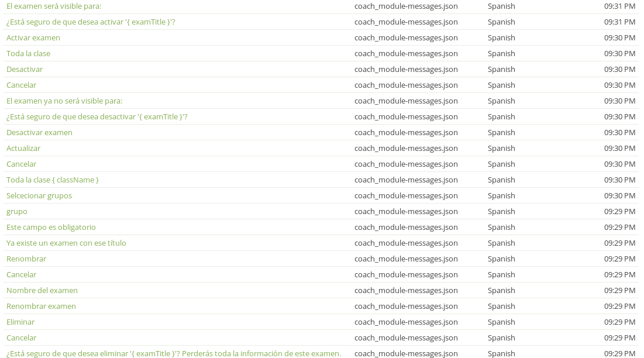Open the 'grupo' translation string
Screen dimensions: 644x358
point(17,212)
